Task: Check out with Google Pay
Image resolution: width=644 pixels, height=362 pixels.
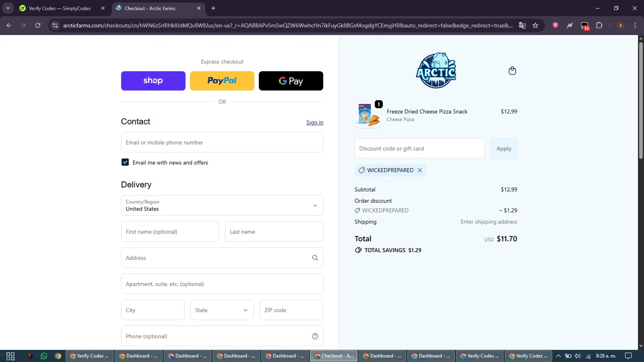Action: click(x=291, y=81)
